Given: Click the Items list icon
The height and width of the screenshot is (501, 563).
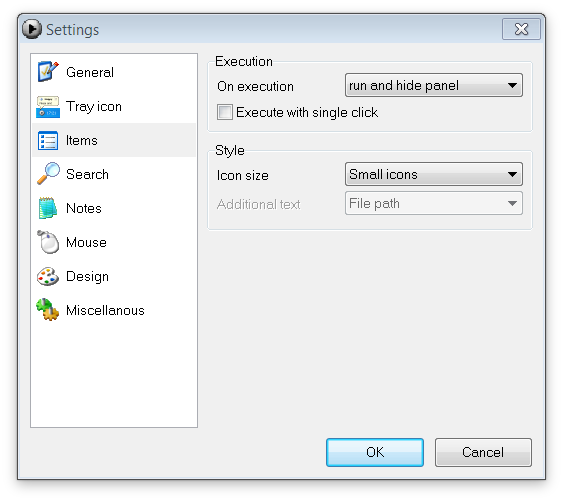Looking at the screenshot, I should pyautogui.click(x=48, y=140).
